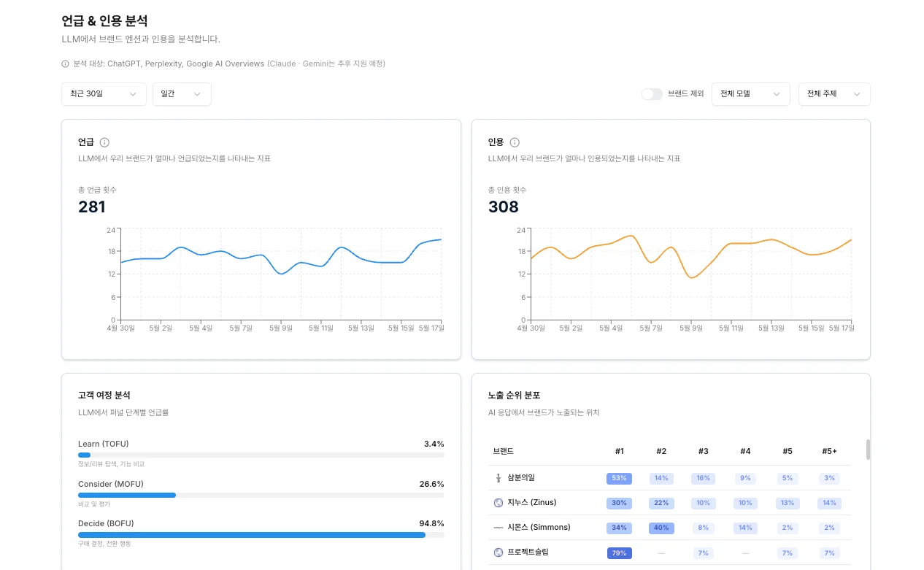Click the 프로젝트슬립 brand name
Viewport: 924px width, 570px height.
tap(527, 552)
